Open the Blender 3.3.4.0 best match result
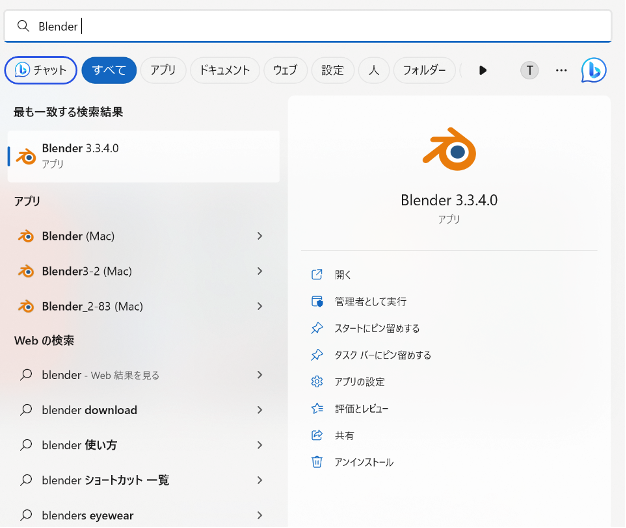 click(x=144, y=156)
